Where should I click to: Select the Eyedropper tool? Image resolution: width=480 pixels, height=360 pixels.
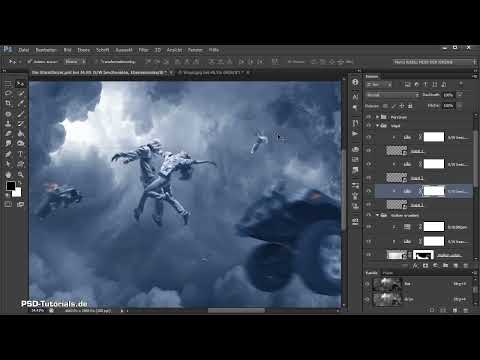(20, 104)
